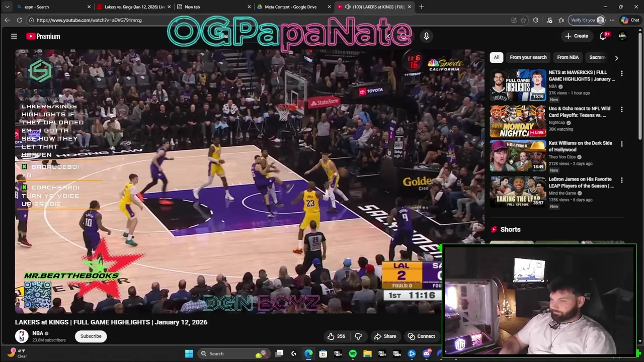The height and width of the screenshot is (362, 644).
Task: Subscribe to the NBA channel
Action: tap(91, 336)
